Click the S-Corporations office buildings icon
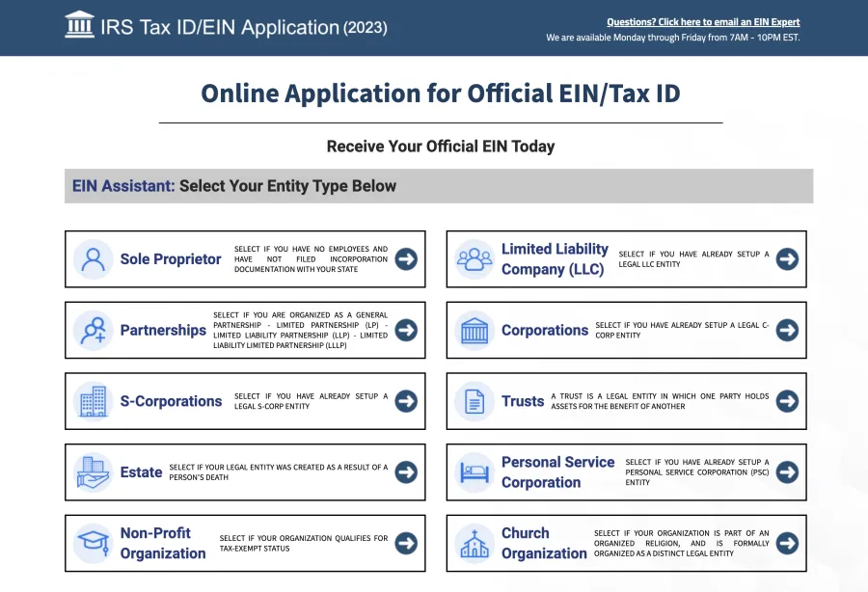 (93, 401)
